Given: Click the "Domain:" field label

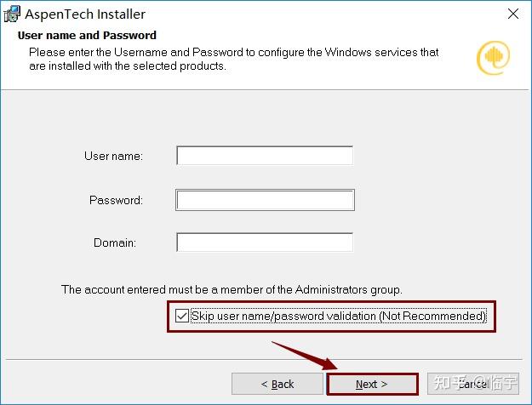Looking at the screenshot, I should pyautogui.click(x=115, y=242).
